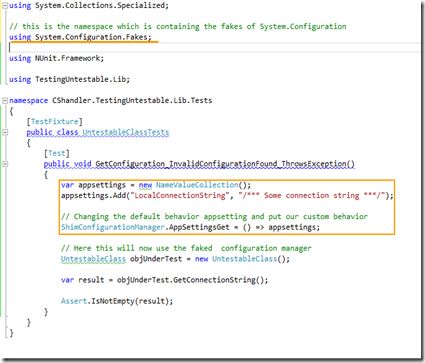Click the Assert class name
Viewport: 425px width, 363px height.
74,301
